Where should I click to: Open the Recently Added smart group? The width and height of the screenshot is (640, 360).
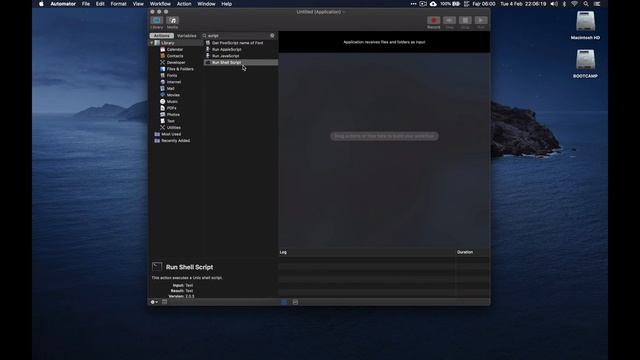pyautogui.click(x=175, y=141)
